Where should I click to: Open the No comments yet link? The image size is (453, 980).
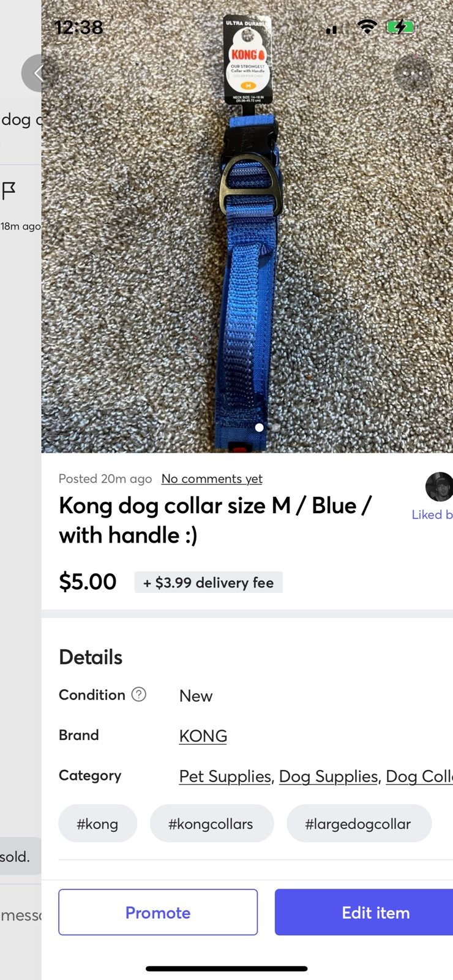pos(212,478)
